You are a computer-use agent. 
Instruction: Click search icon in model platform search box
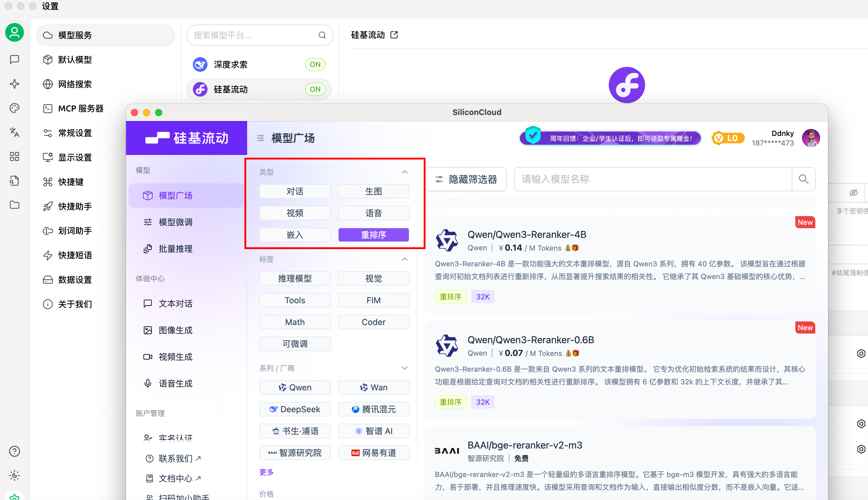(322, 35)
